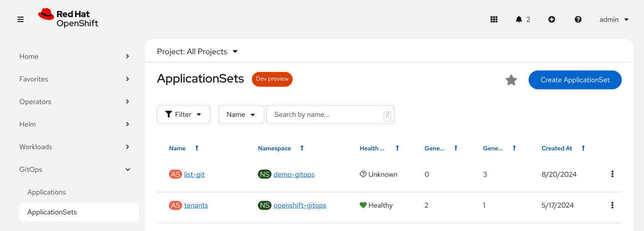This screenshot has height=231, width=644.
Task: Expand the Workloads navigation section
Action: point(74,147)
